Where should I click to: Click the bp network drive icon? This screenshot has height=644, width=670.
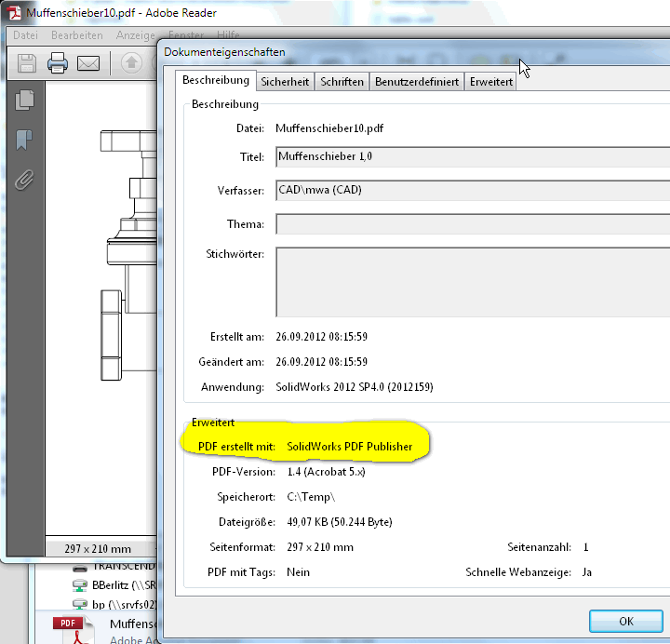[x=80, y=605]
